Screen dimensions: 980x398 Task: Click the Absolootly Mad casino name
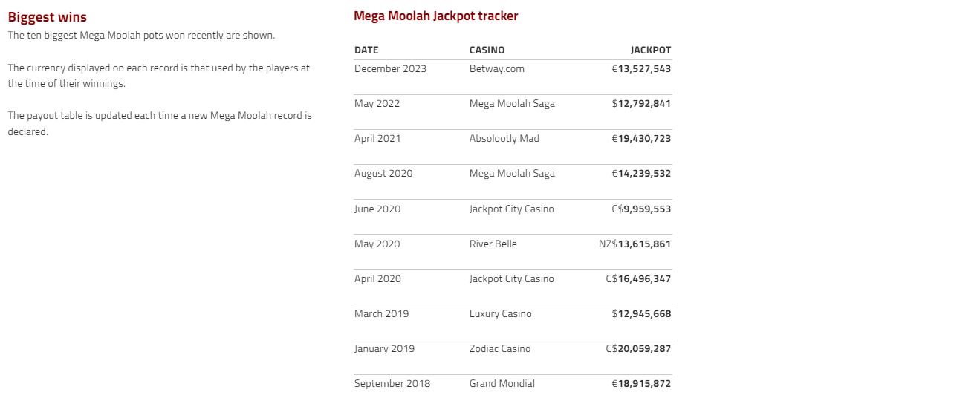click(504, 138)
